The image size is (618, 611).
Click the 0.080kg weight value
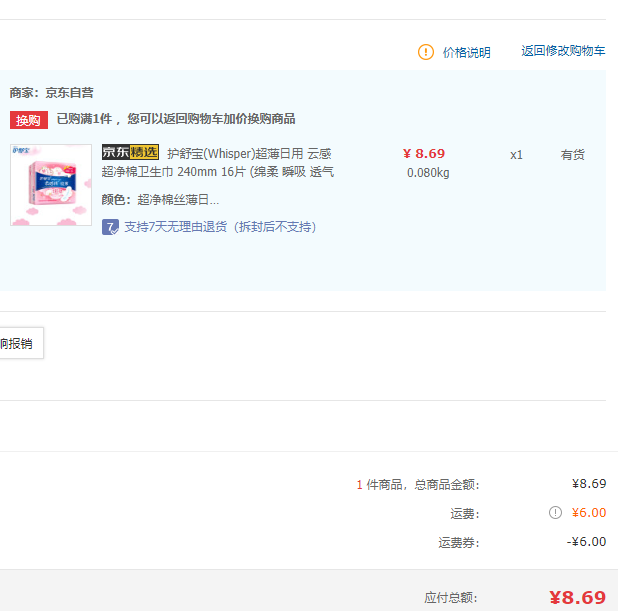(x=428, y=173)
